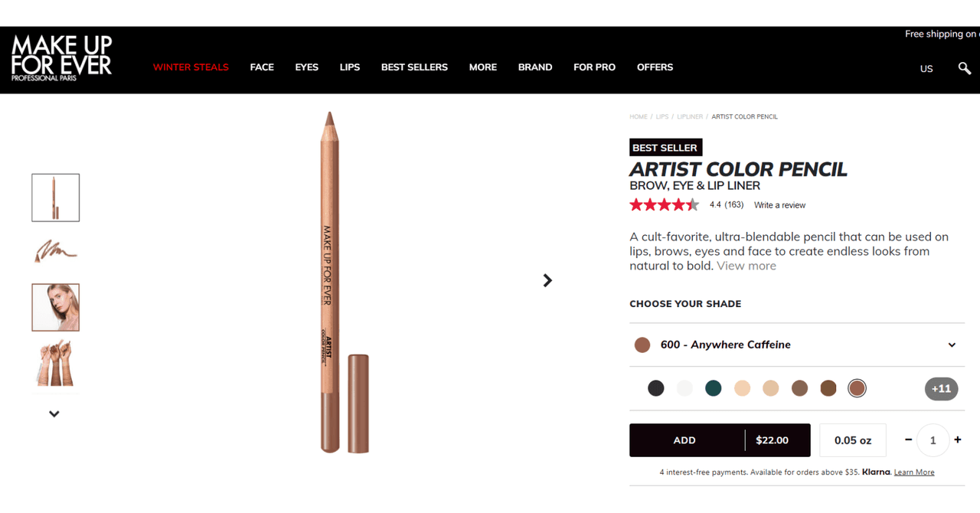Increase quantity with the plus icon
This screenshot has width=980, height=513.
[x=958, y=439]
